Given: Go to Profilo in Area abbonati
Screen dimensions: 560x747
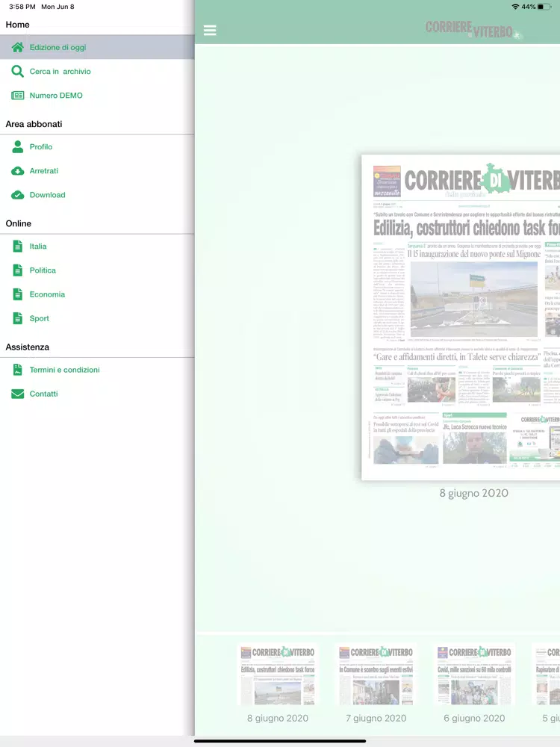Looking at the screenshot, I should click(97, 146).
